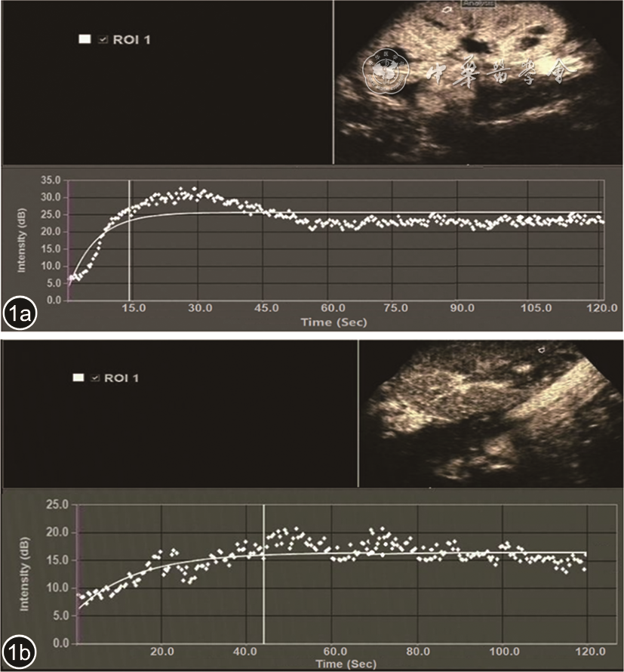
Task: Click the circular society logo watermark
Action: (386, 71)
